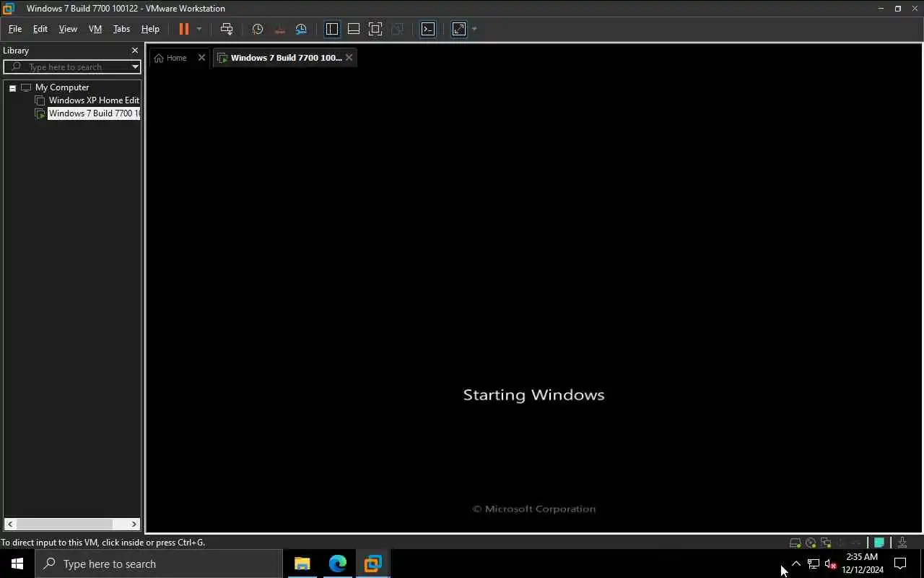This screenshot has width=924, height=578.
Task: Open the File menu
Action: tap(14, 29)
